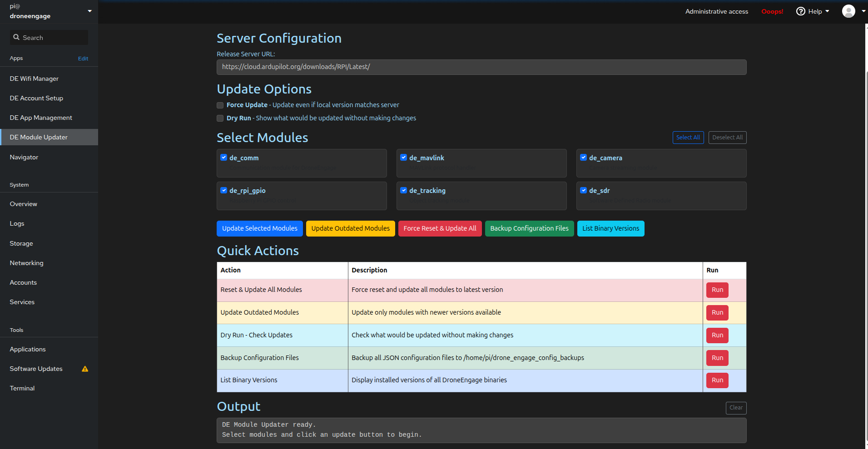
Task: Open the Help dropdown menu
Action: [x=815, y=11]
